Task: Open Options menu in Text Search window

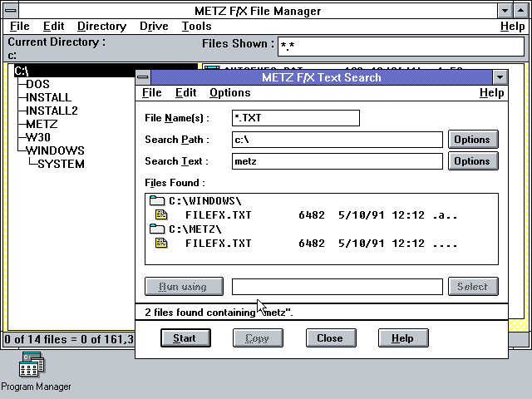Action: (x=230, y=92)
